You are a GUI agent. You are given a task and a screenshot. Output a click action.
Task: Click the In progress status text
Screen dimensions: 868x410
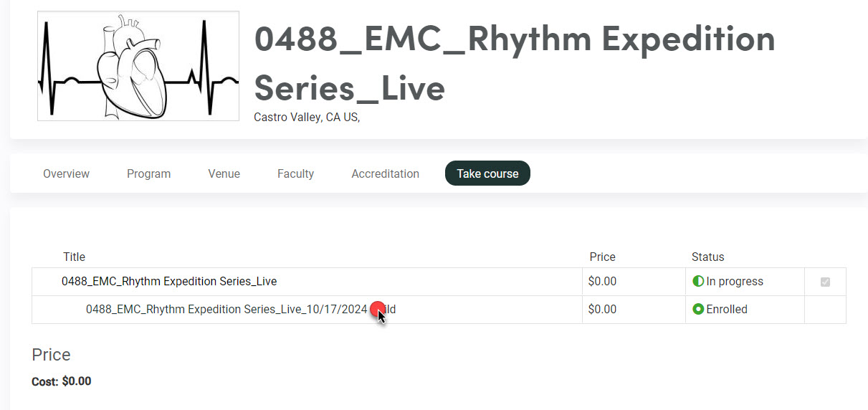[735, 282]
